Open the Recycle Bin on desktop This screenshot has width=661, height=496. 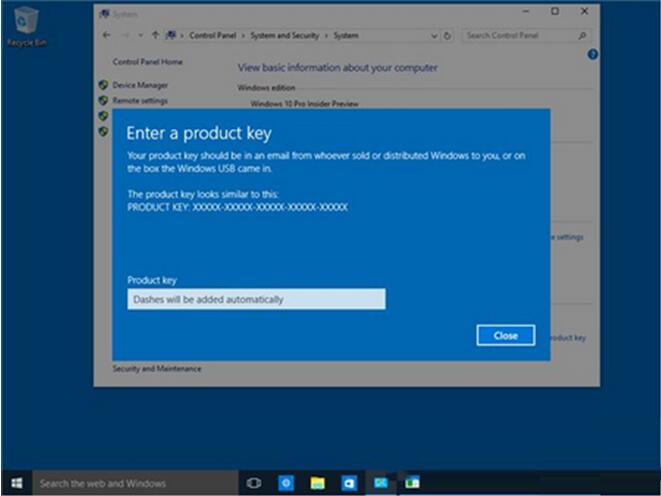point(27,26)
